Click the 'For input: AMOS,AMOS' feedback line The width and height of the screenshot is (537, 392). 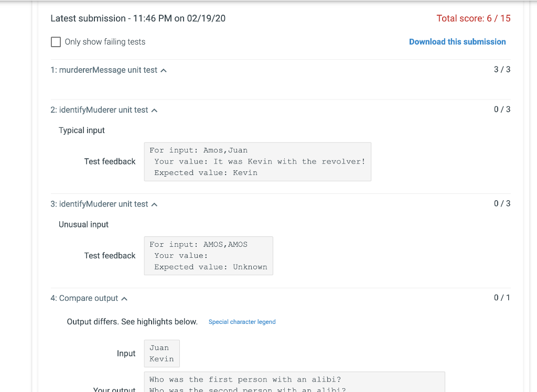coord(198,244)
